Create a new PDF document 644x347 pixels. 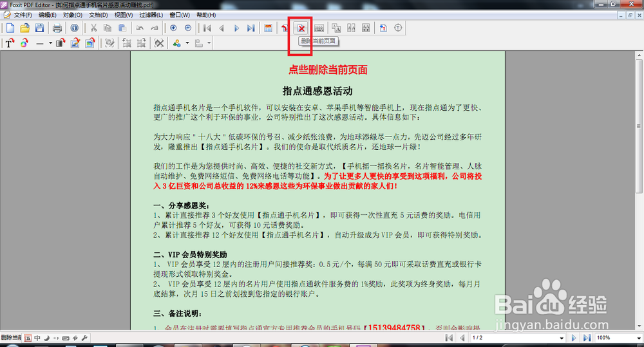[x=10, y=28]
